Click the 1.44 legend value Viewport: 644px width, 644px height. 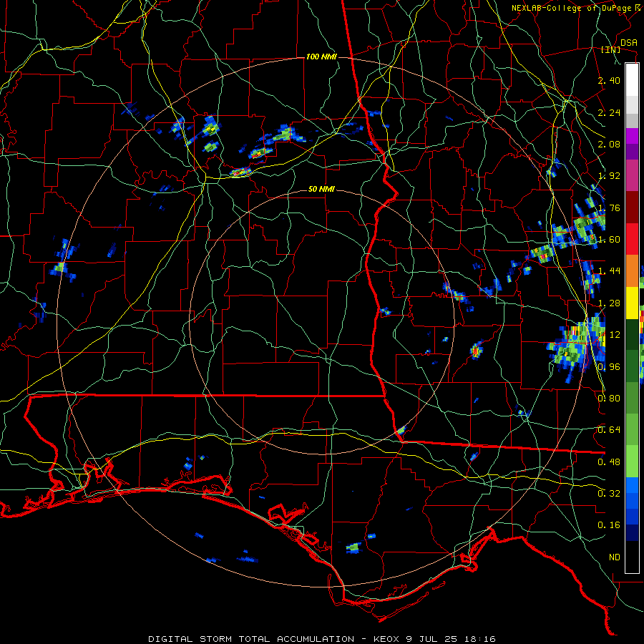[609, 271]
